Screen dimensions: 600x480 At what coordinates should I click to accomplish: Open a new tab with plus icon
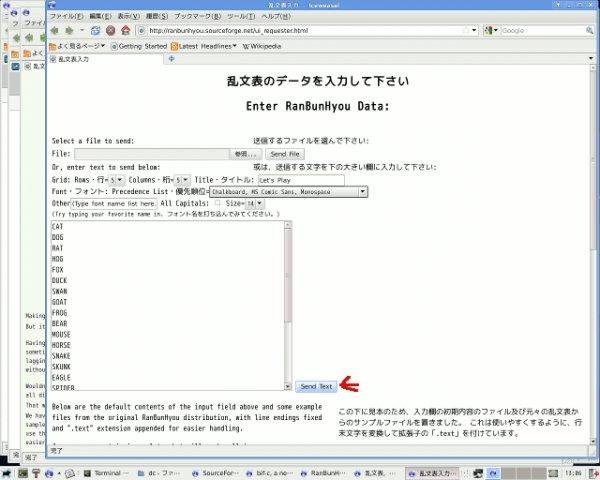pos(171,59)
